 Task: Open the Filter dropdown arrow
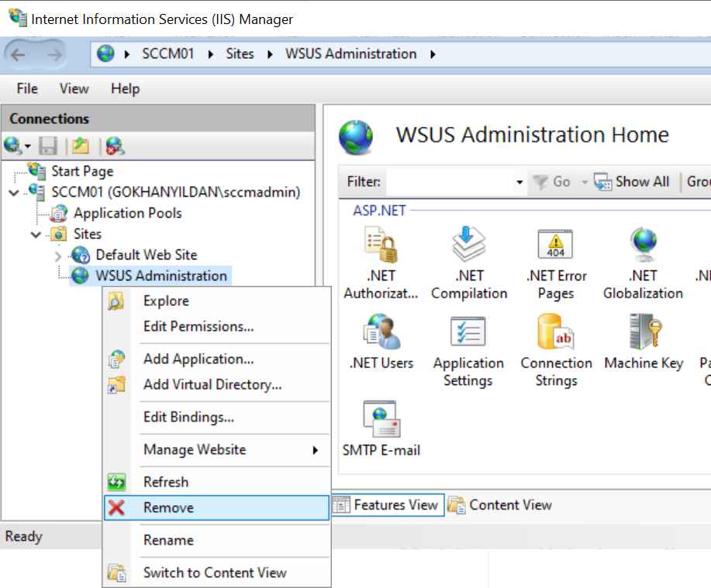(519, 182)
